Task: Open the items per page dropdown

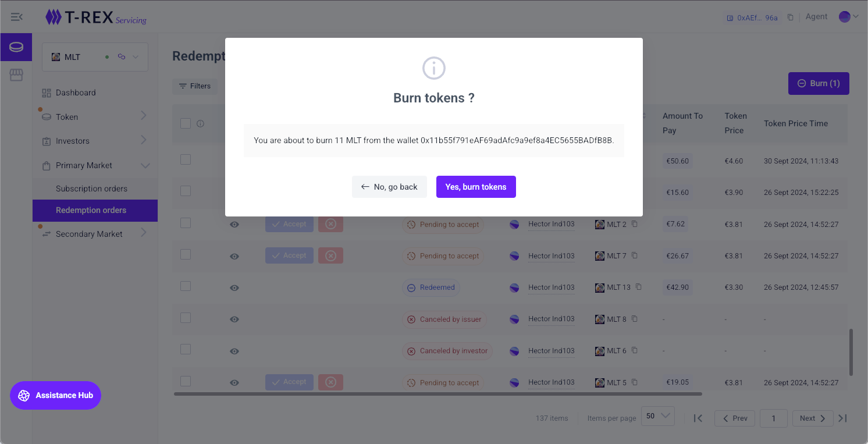Action: click(x=657, y=416)
